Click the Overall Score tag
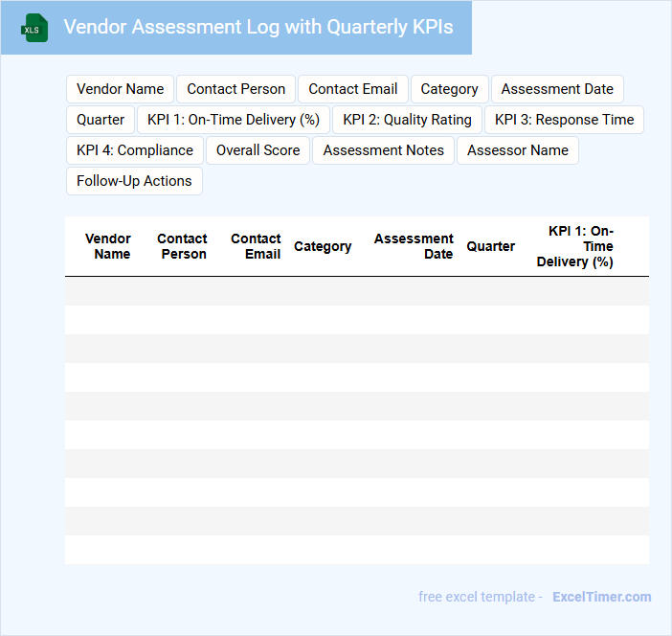The width and height of the screenshot is (672, 636). tap(258, 150)
